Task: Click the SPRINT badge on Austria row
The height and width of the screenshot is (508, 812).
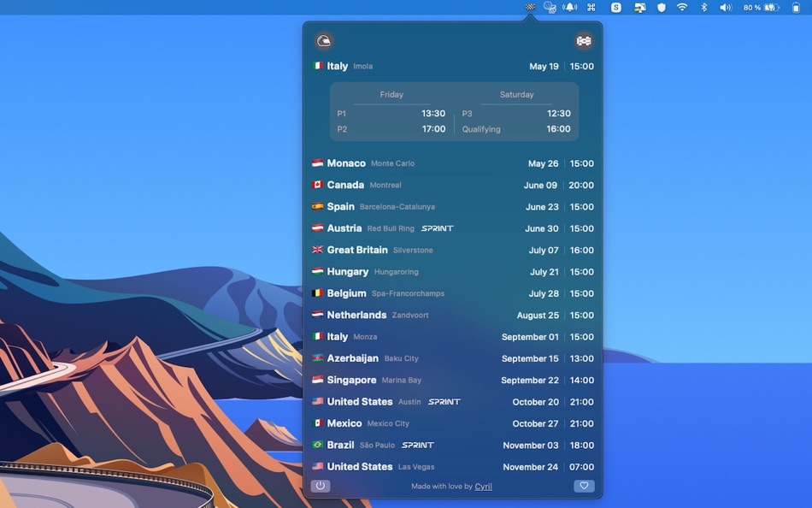Action: 438,228
